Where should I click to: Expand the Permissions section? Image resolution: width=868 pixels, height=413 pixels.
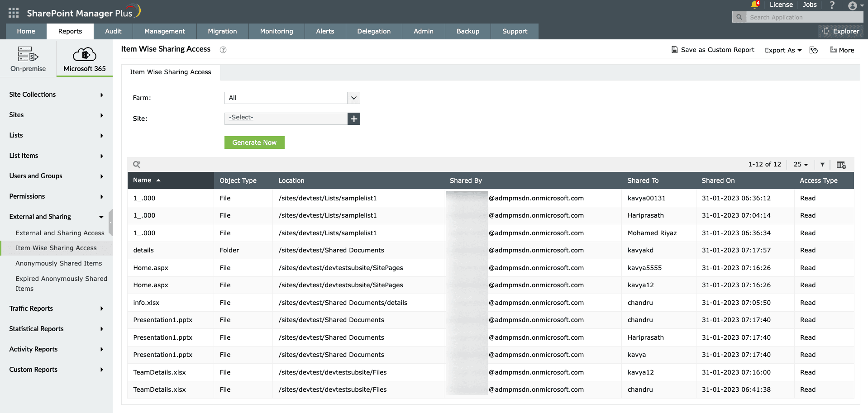click(56, 196)
